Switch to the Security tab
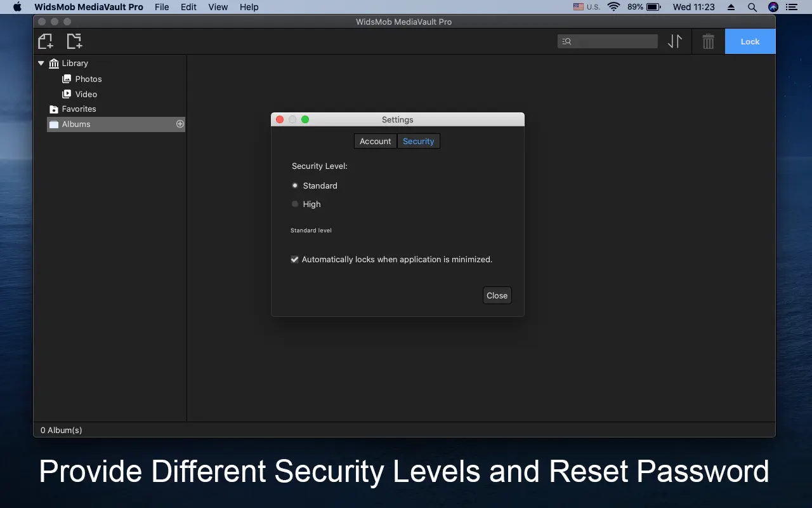The height and width of the screenshot is (508, 812). coord(418,141)
